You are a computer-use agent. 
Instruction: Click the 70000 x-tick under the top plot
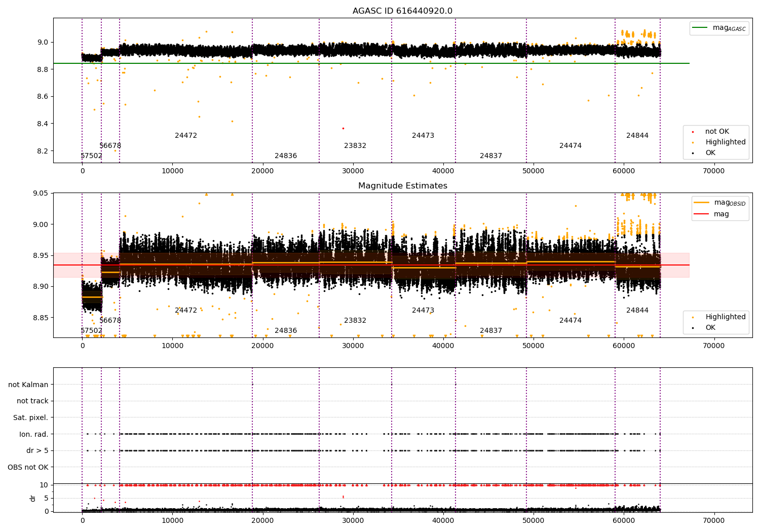coord(714,171)
